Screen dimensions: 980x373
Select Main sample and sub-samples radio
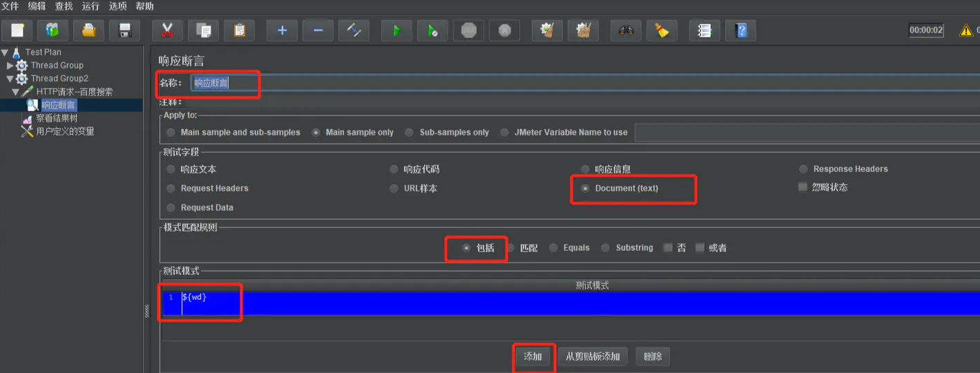pyautogui.click(x=171, y=133)
